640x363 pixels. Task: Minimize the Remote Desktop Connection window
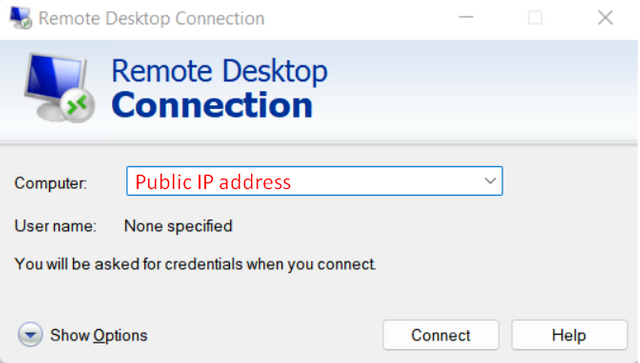tap(466, 18)
